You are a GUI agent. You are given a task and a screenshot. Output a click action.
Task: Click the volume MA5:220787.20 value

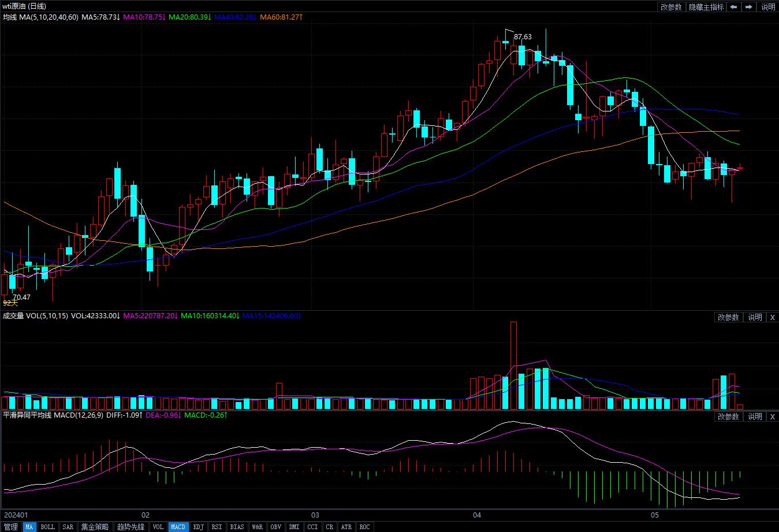coord(151,316)
